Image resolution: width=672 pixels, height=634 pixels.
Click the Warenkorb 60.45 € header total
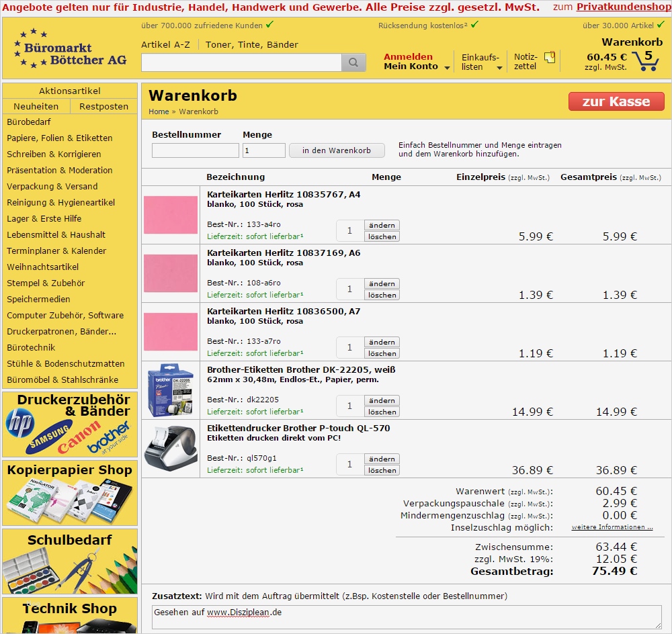click(606, 57)
